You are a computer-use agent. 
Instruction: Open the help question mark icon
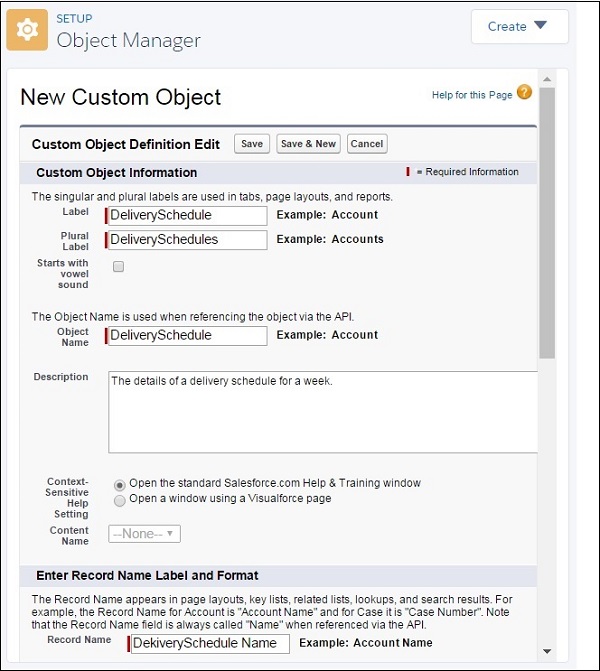pos(524,94)
